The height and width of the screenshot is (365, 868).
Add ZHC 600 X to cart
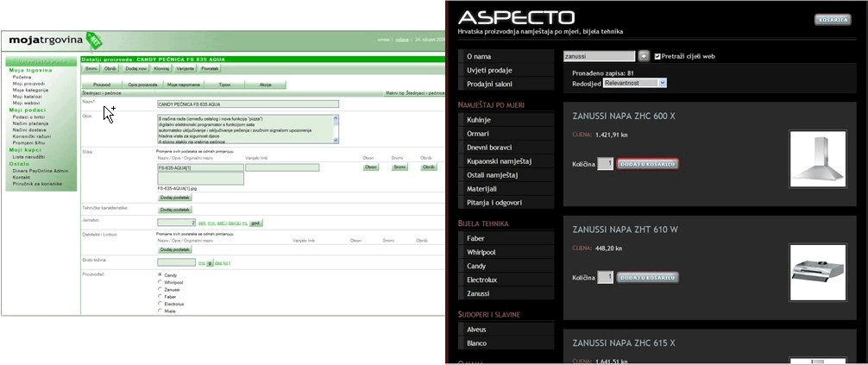pyautogui.click(x=647, y=164)
